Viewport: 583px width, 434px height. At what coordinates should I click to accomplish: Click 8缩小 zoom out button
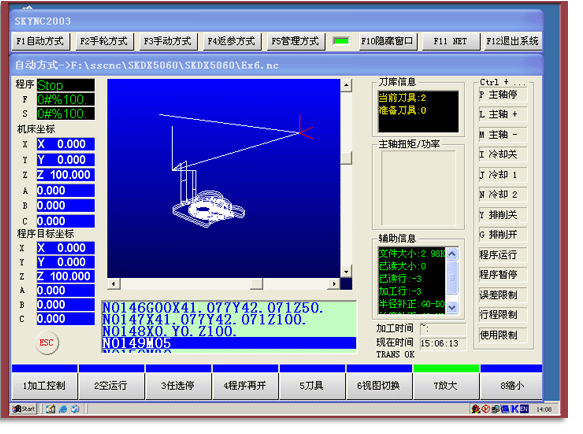(x=512, y=386)
